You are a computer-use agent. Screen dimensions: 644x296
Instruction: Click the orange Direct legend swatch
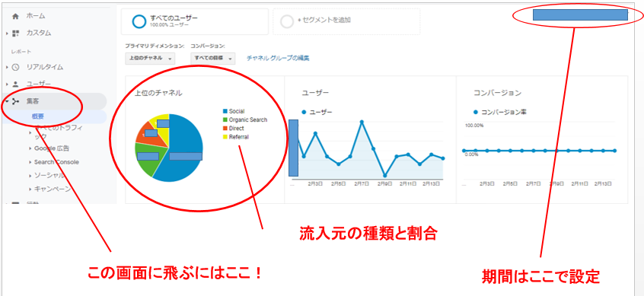tap(225, 129)
